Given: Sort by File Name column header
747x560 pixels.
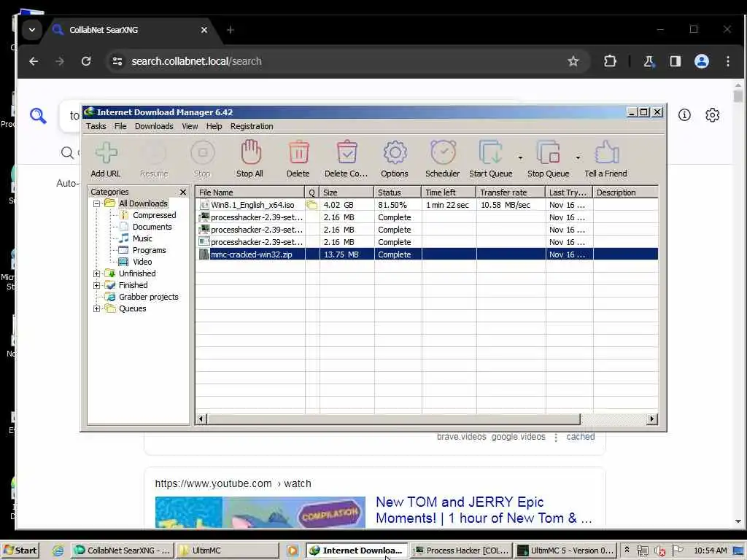Looking at the screenshot, I should (250, 192).
